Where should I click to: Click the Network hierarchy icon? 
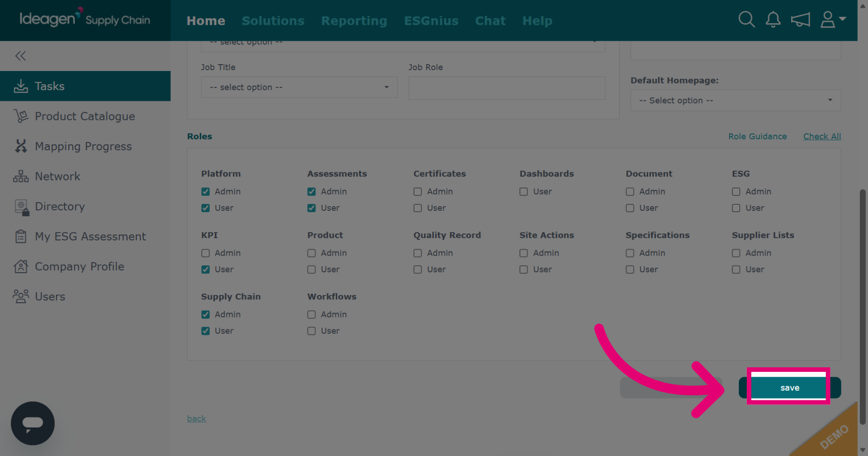coord(21,176)
